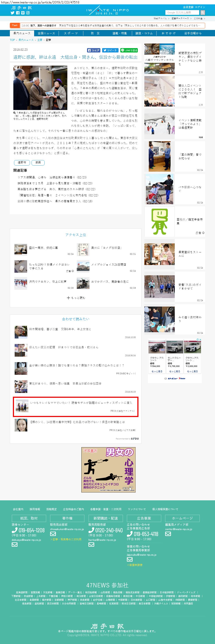Open the スポーツ navigation tab
Image resolution: width=215 pixels, height=644 pixels.
coord(71,33)
